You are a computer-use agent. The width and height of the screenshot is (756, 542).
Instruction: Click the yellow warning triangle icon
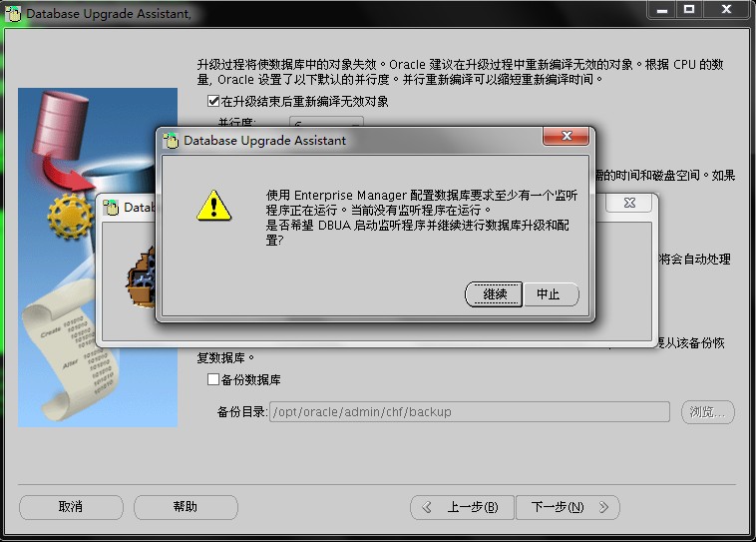tap(214, 206)
